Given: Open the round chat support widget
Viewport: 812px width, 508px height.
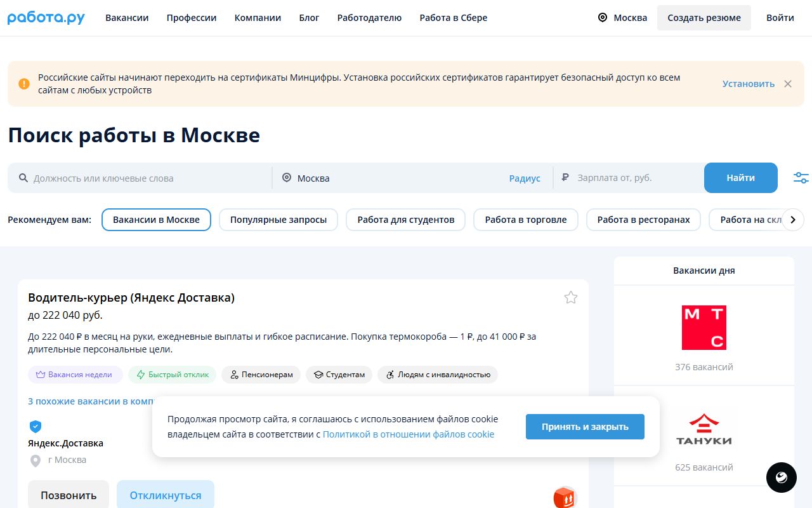Looking at the screenshot, I should pyautogui.click(x=782, y=478).
